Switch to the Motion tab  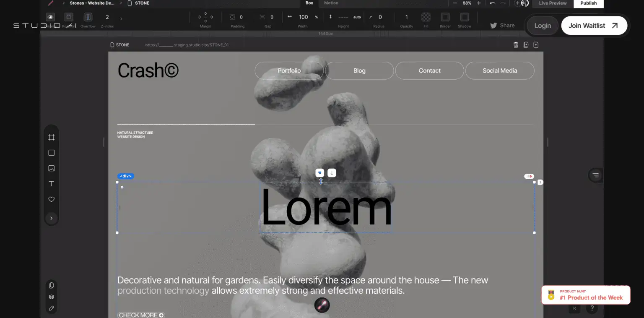coord(331,3)
